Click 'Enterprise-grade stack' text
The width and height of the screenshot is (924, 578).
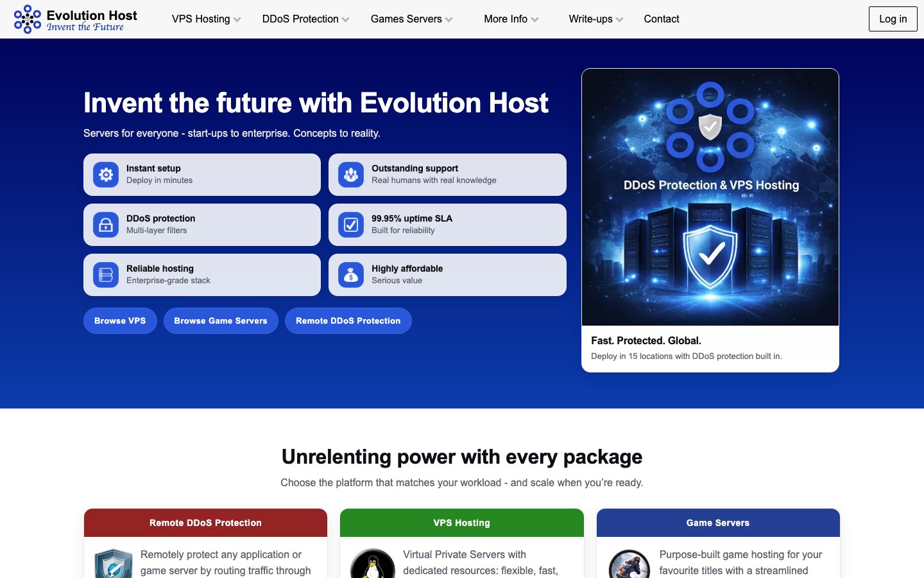click(168, 281)
